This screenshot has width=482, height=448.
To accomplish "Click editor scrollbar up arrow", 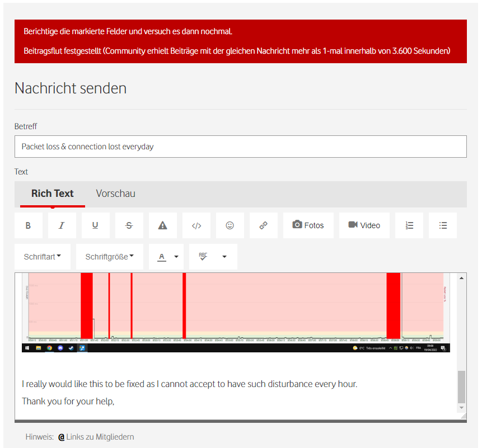I will coord(461,278).
